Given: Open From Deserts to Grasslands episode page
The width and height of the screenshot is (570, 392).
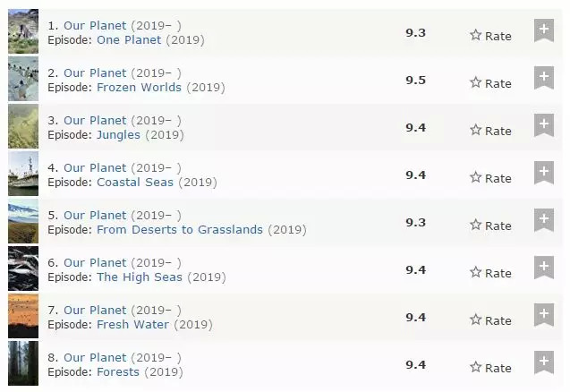Looking at the screenshot, I should 180,230.
